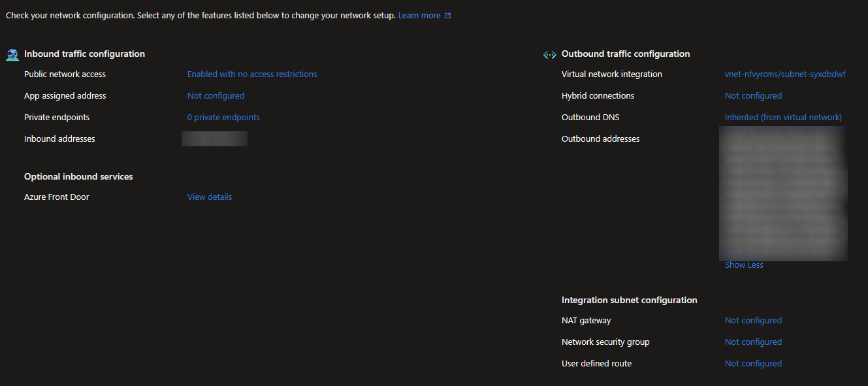
Task: Configure the User defined route
Action: tap(753, 364)
